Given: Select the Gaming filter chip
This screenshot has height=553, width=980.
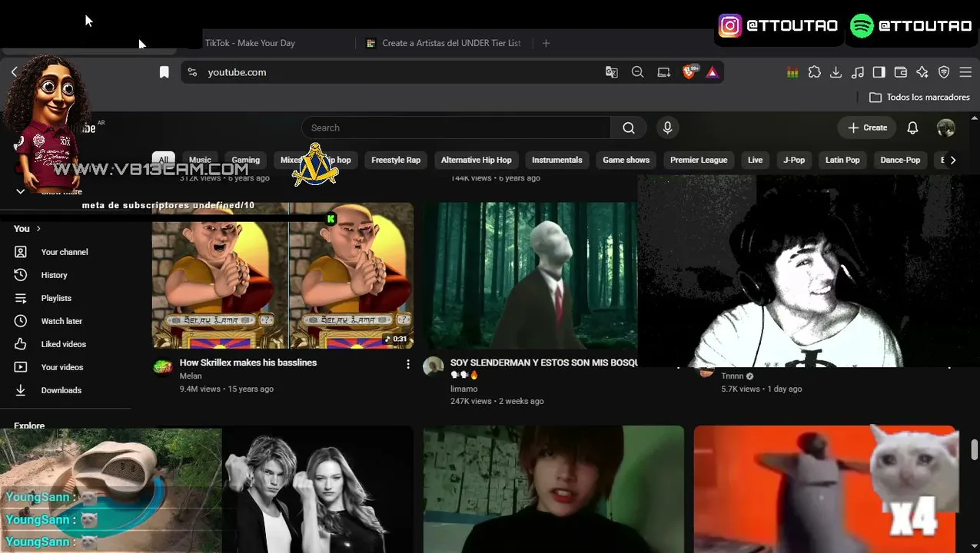Looking at the screenshot, I should (246, 160).
